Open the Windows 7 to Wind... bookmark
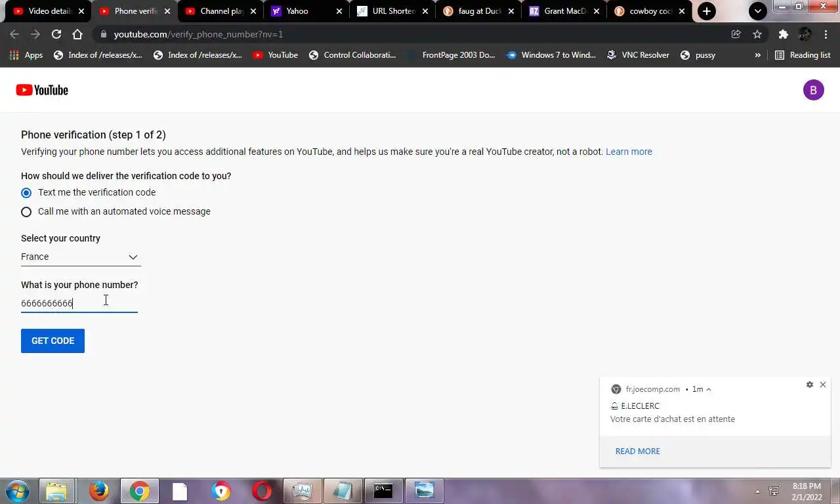The image size is (840, 504). [551, 55]
